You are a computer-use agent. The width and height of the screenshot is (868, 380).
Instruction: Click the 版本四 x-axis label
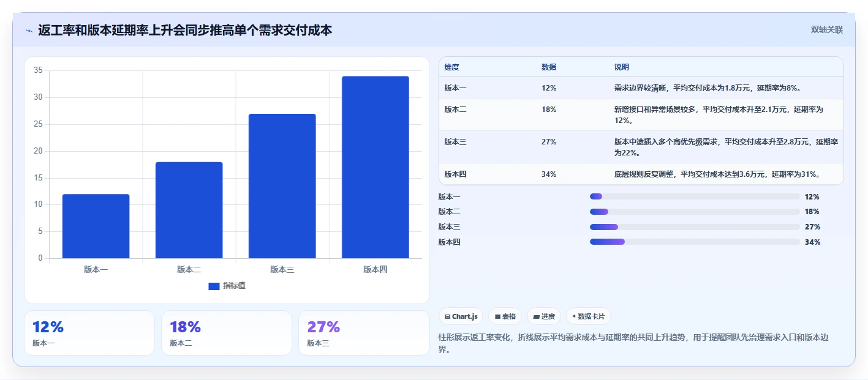click(375, 269)
